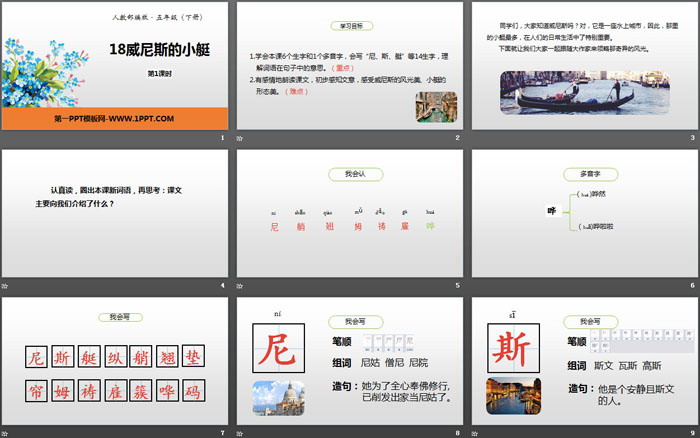The height and width of the screenshot is (438, 700).
Task: Click slide number label 1
Action: point(222,138)
